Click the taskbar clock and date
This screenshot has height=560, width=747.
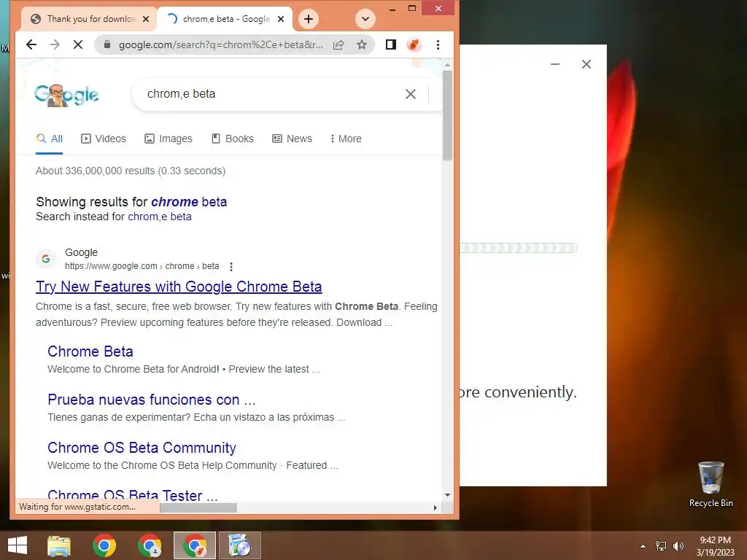pyautogui.click(x=716, y=546)
